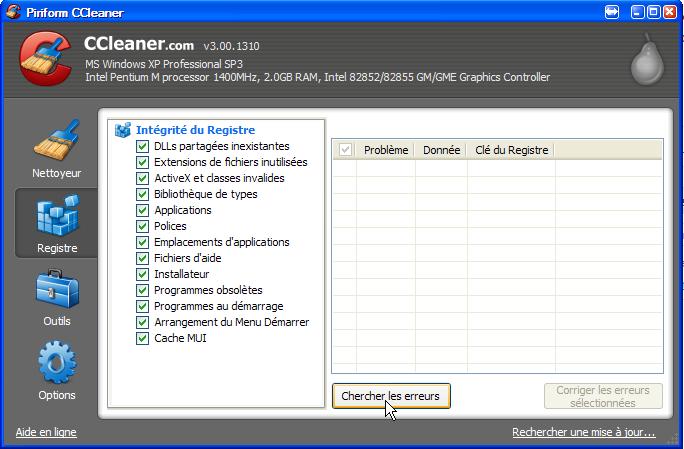Click the version text v3.00.1310
Image resolution: width=684 pixels, height=449 pixels.
coord(231,46)
